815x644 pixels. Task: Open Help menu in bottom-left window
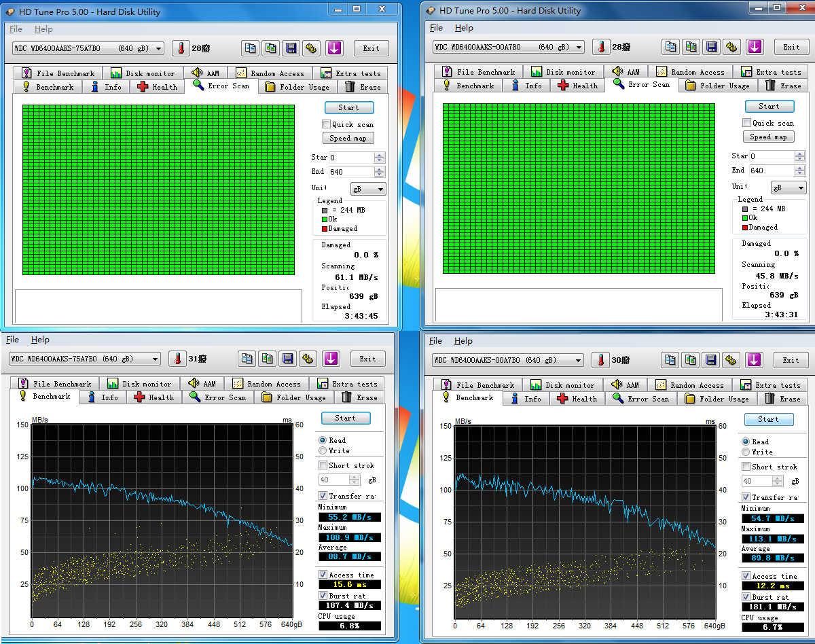click(x=40, y=340)
